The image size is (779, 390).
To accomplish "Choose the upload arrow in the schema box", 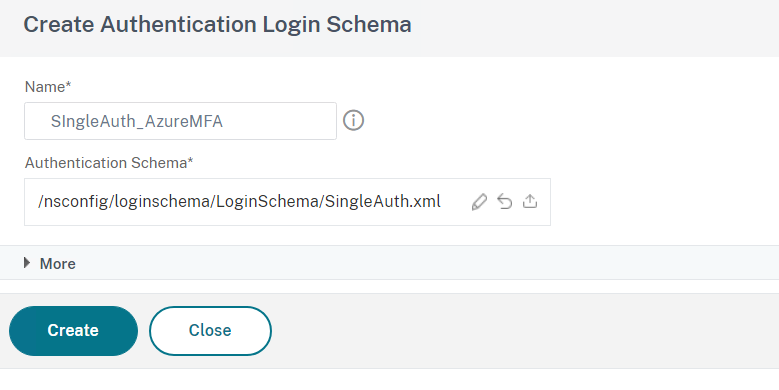I will (530, 201).
